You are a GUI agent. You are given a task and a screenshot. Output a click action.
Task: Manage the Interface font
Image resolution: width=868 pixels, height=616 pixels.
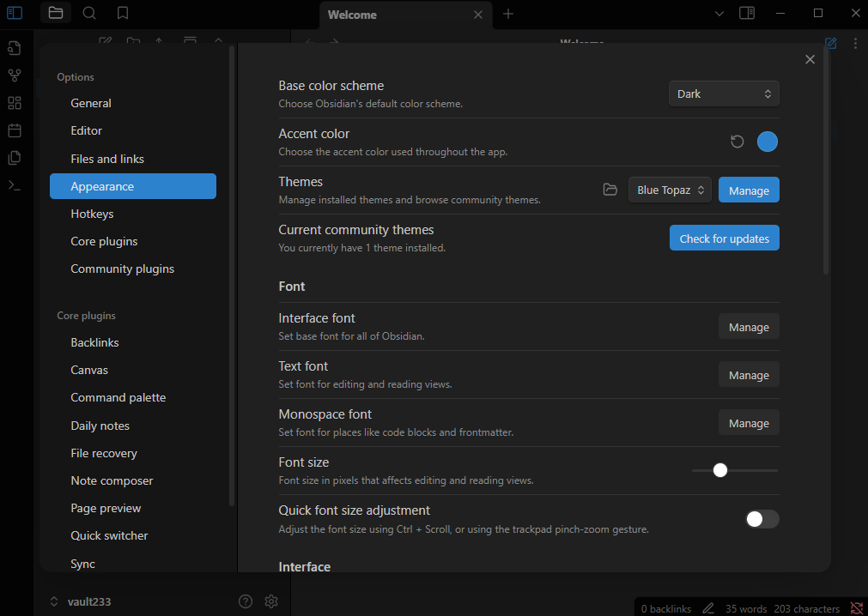749,326
